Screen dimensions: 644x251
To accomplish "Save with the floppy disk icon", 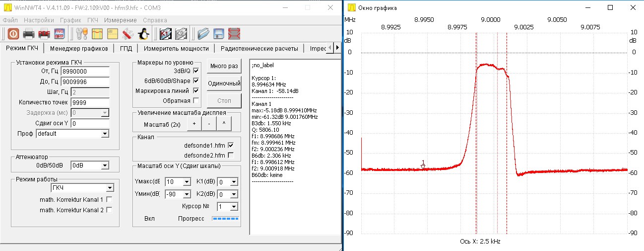I will coord(219,34).
